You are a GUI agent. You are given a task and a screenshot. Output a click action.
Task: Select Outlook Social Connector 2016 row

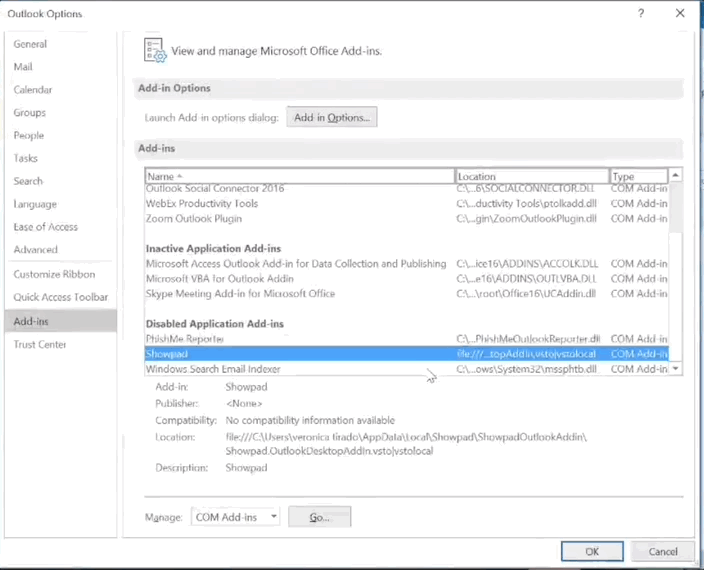pyautogui.click(x=406, y=189)
